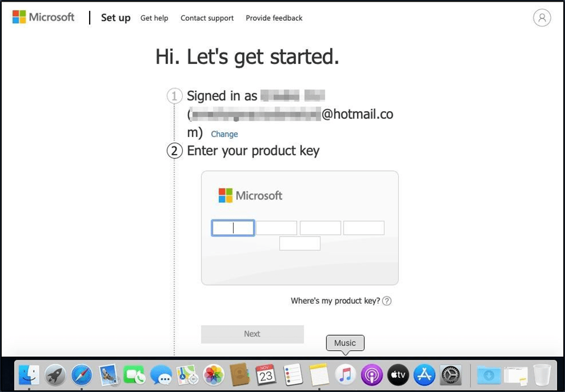
Task: Focus second product key segment box
Action: (276, 228)
